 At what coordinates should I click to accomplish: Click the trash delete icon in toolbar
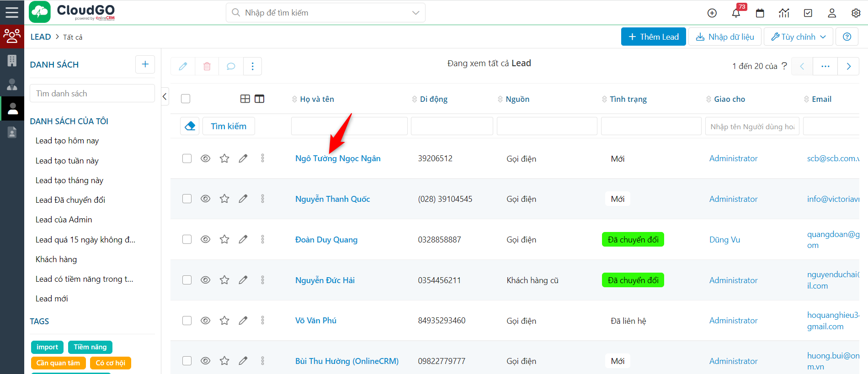(207, 66)
